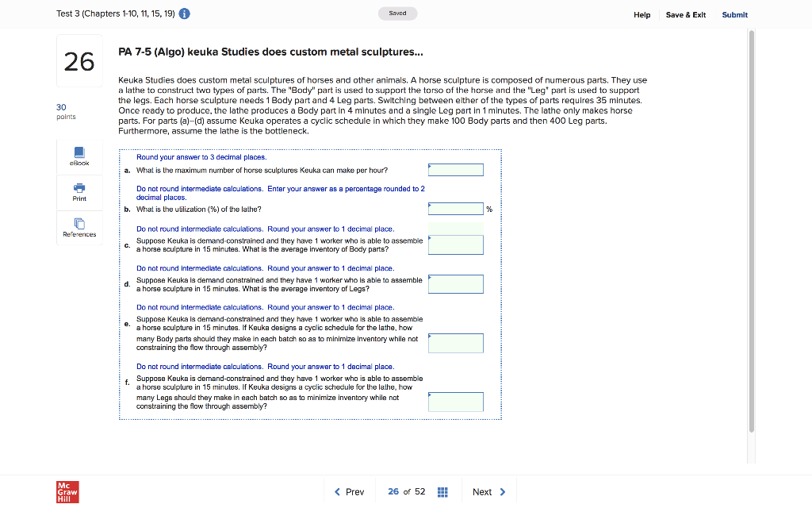Viewport: 812px width, 508px height.
Task: Click lathe utilization answer field
Action: coord(456,209)
